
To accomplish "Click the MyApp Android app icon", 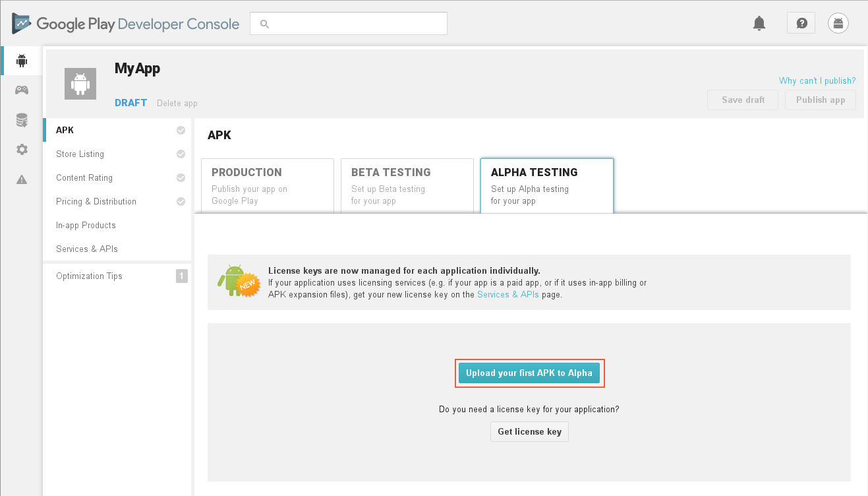I will point(80,84).
